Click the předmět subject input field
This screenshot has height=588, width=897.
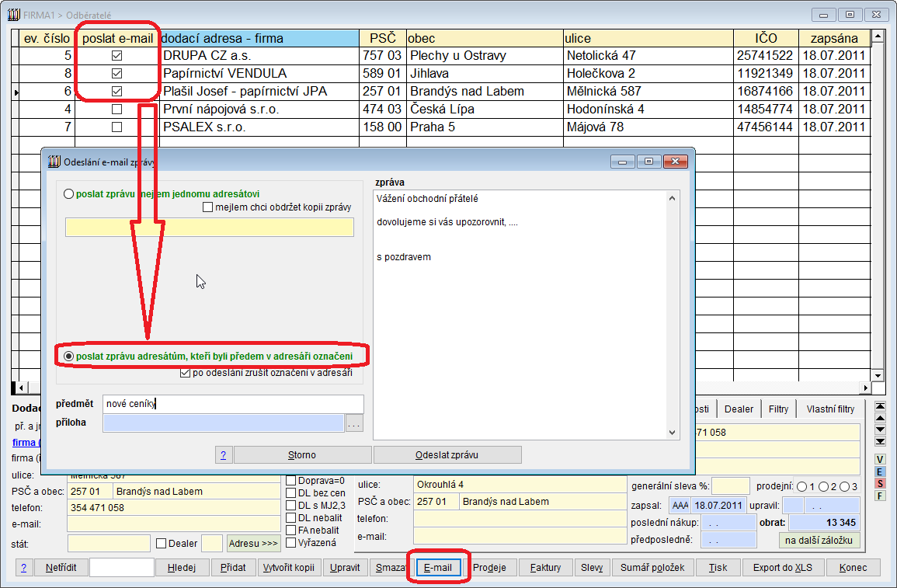coord(233,404)
